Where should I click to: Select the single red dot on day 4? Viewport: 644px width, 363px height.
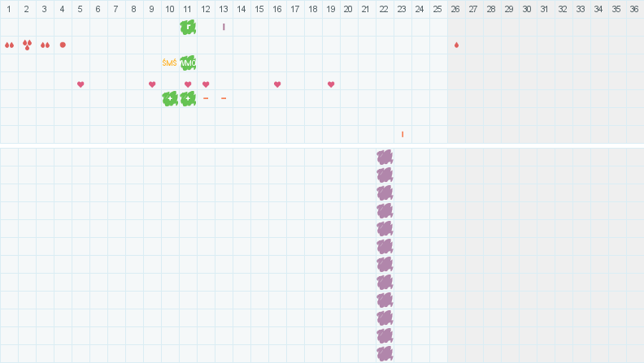tap(63, 45)
